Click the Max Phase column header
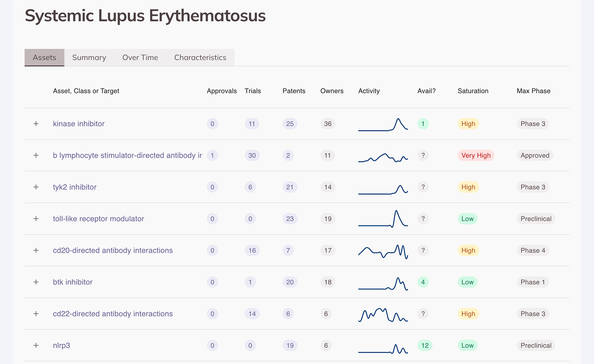 [533, 91]
